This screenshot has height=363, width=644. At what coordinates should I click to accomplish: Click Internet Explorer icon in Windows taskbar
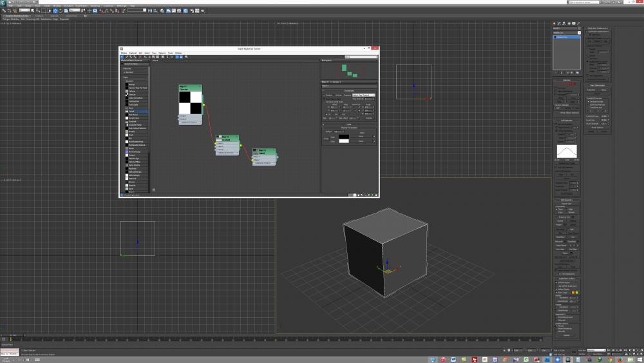[432, 359]
